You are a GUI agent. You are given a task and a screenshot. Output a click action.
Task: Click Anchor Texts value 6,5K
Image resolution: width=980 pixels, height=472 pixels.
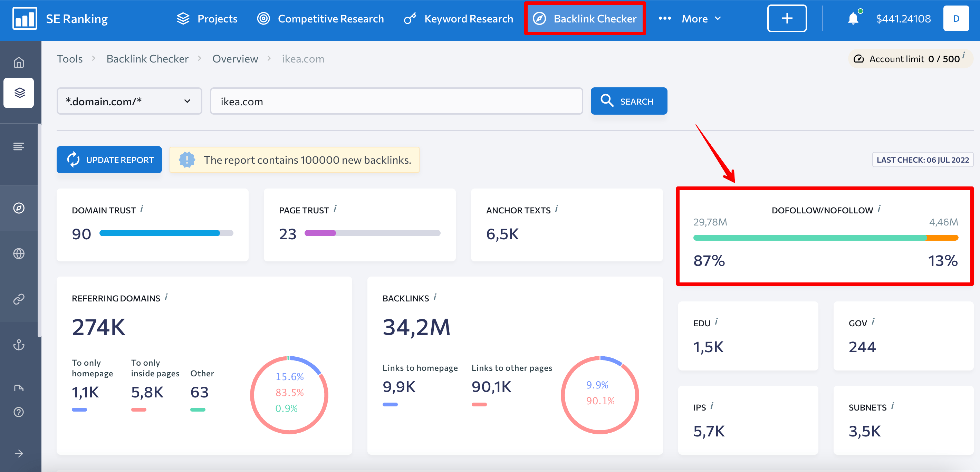pos(502,234)
